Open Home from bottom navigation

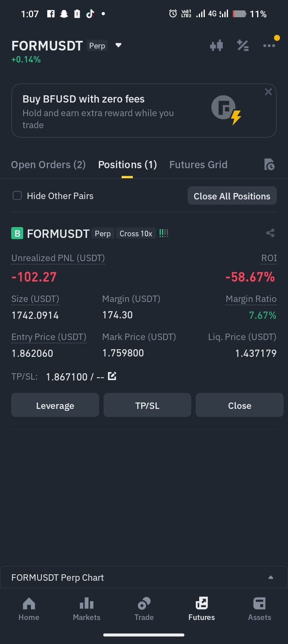pos(29,609)
